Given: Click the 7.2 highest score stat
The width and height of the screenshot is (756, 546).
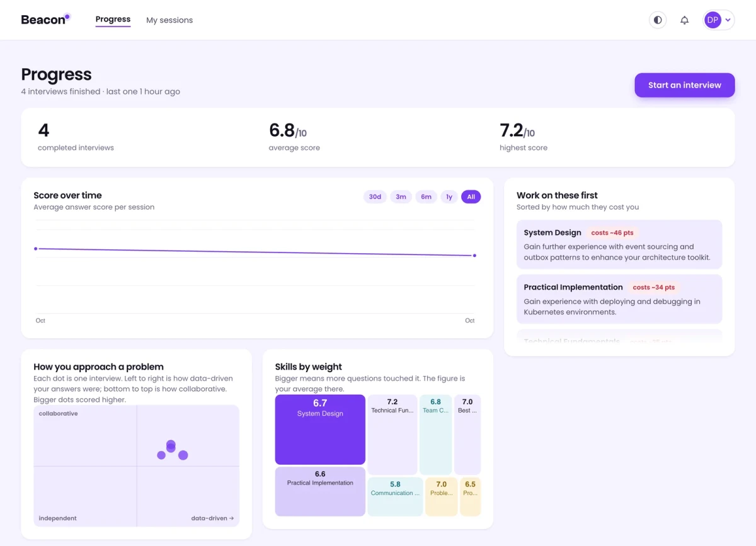Looking at the screenshot, I should pos(524,137).
